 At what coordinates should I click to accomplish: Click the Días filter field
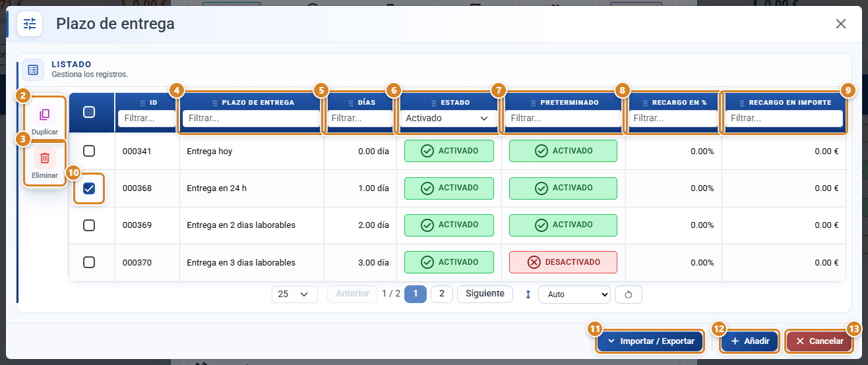click(360, 118)
